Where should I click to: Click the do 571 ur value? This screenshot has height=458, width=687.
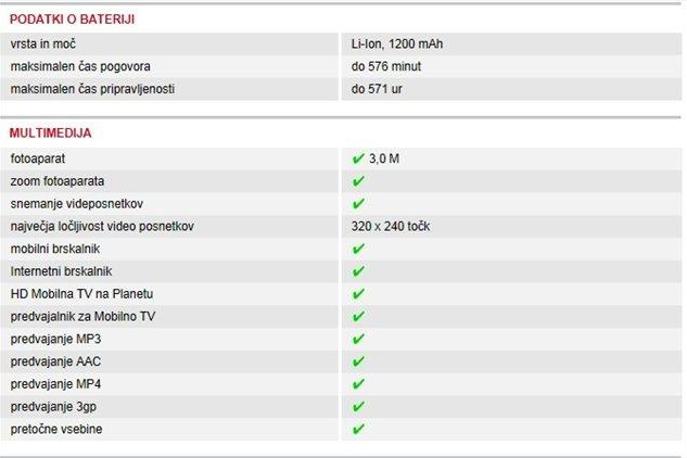pos(376,89)
